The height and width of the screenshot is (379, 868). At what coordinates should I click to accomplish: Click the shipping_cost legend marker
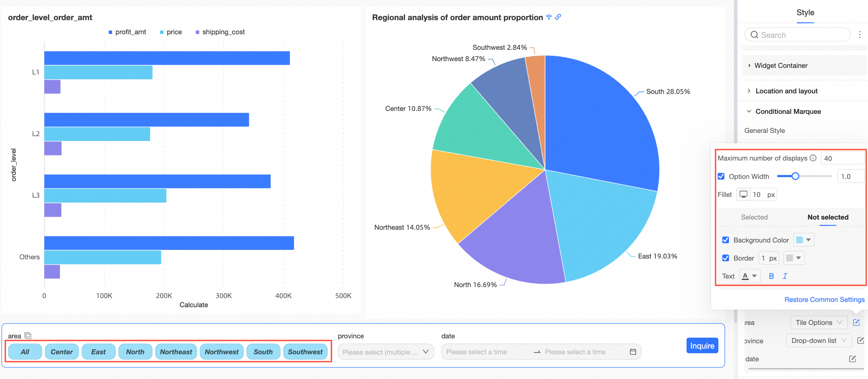click(x=197, y=32)
